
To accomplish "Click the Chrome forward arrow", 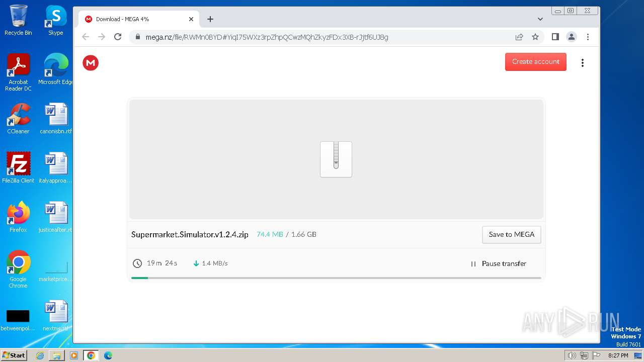I will (x=102, y=37).
